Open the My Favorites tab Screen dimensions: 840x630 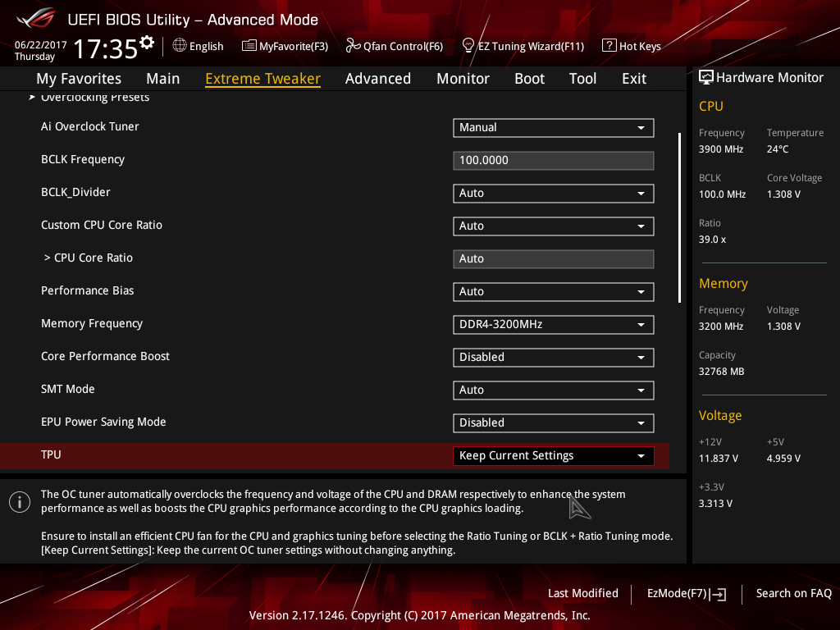pos(79,79)
